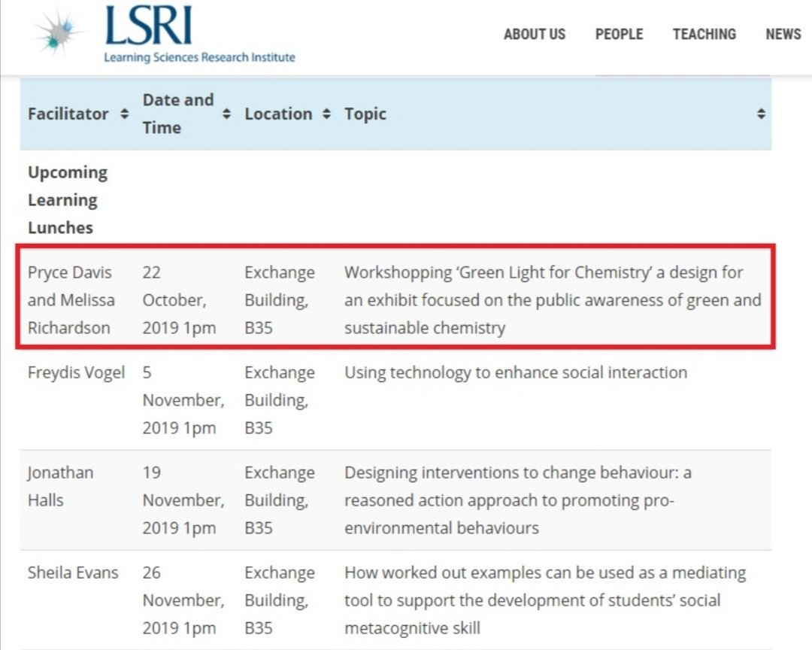
Task: Select Using technology to enhance social interaction
Action: tap(516, 372)
